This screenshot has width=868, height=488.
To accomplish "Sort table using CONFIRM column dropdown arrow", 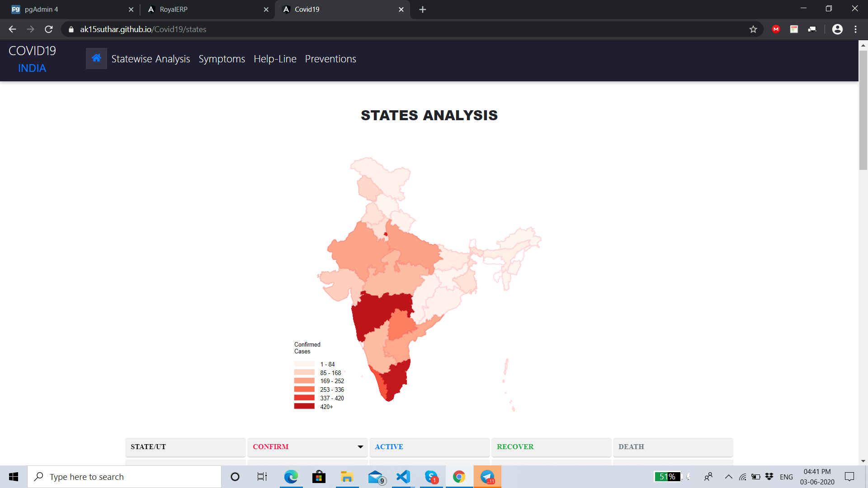I will pyautogui.click(x=360, y=447).
